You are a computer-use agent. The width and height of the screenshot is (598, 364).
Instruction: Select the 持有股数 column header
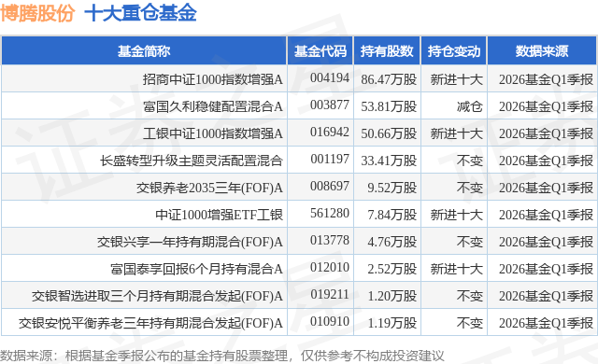[387, 51]
